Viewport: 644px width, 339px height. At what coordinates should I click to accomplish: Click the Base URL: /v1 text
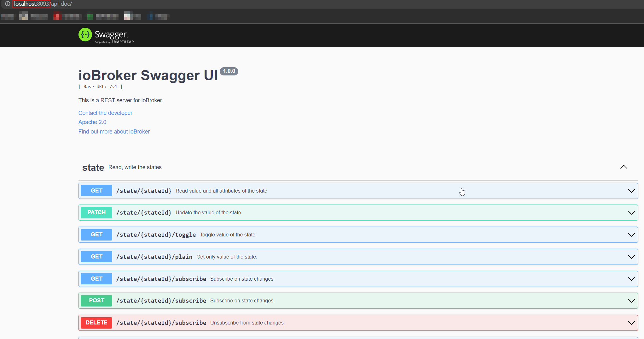pyautogui.click(x=101, y=87)
